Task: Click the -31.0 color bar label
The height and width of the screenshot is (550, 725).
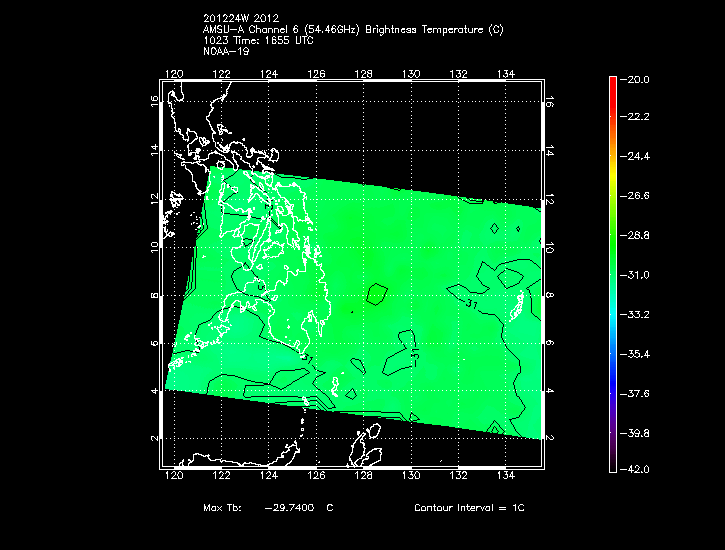Action: tap(635, 275)
